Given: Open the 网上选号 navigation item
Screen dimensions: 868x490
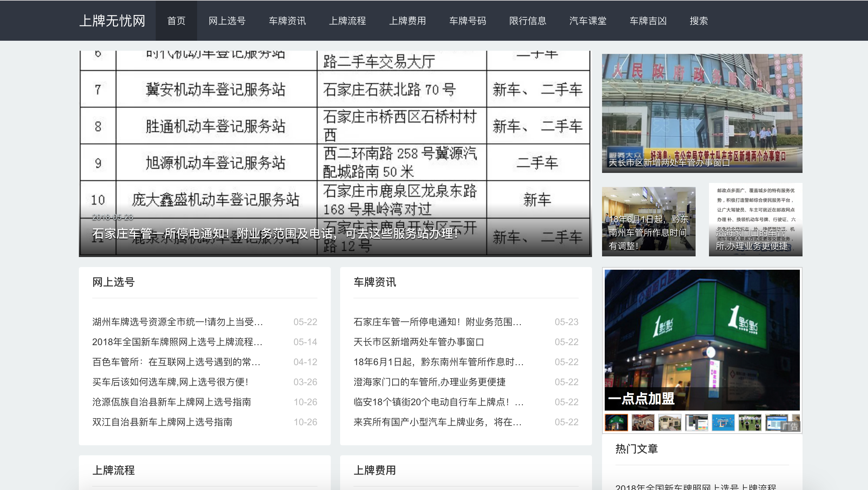Looking at the screenshot, I should click(x=227, y=21).
